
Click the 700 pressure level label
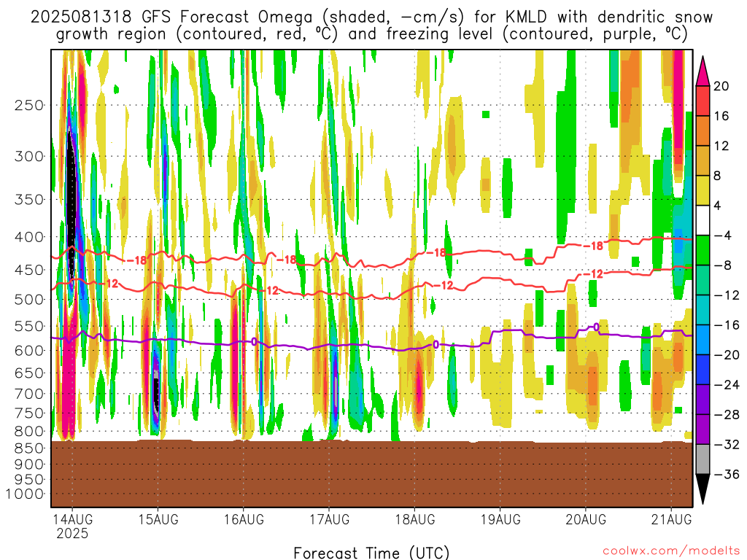(29, 394)
